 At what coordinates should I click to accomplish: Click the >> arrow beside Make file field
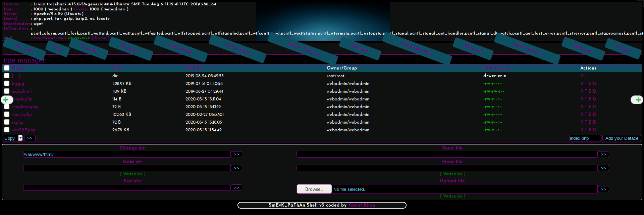[x=603, y=168]
